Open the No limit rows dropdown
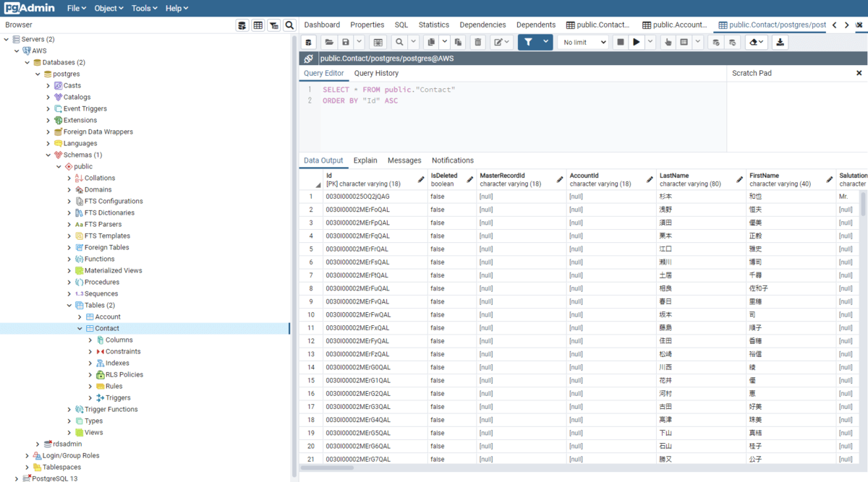 (x=583, y=43)
